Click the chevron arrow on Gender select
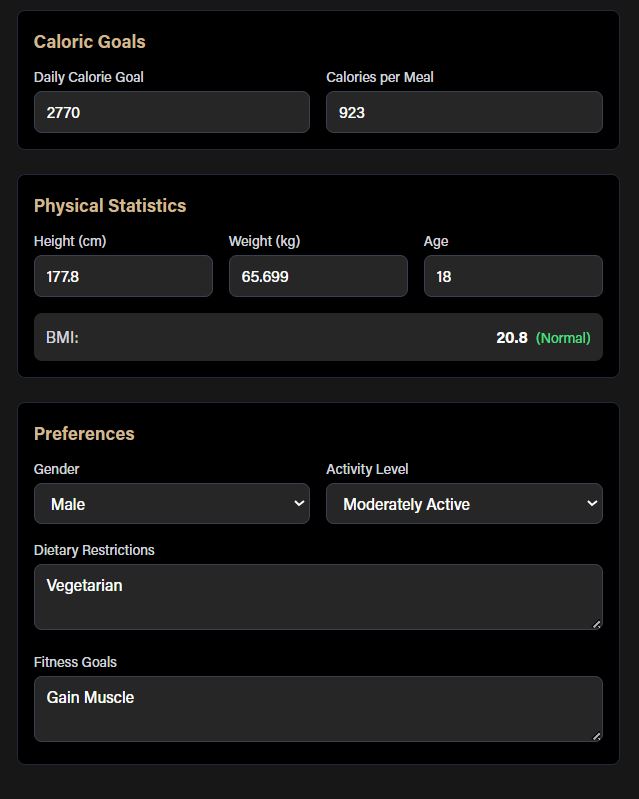 (298, 503)
